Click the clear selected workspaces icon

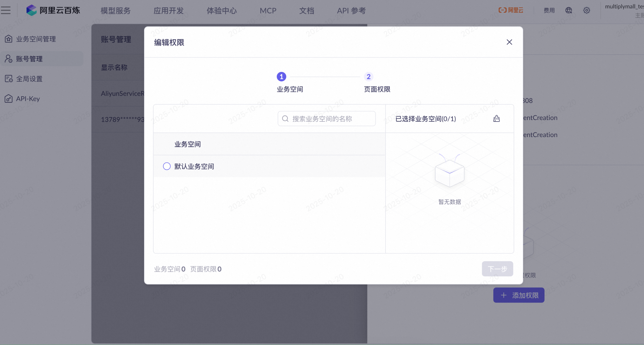pyautogui.click(x=496, y=119)
